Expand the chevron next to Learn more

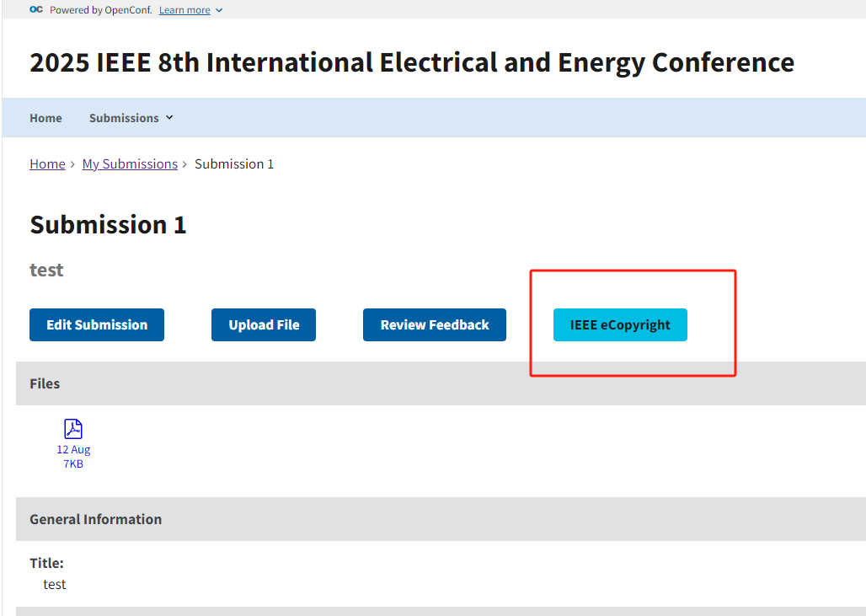219,10
